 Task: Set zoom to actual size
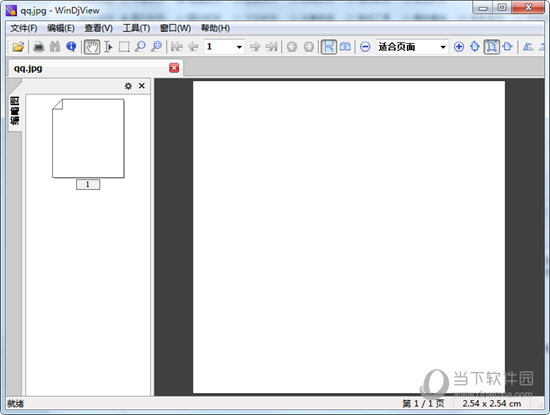tap(475, 47)
